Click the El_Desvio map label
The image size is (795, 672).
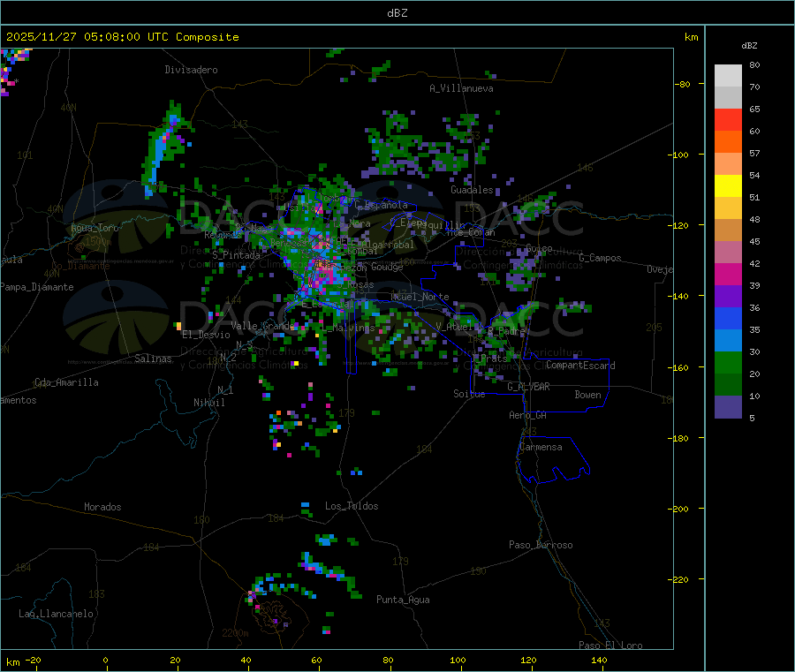pos(206,335)
